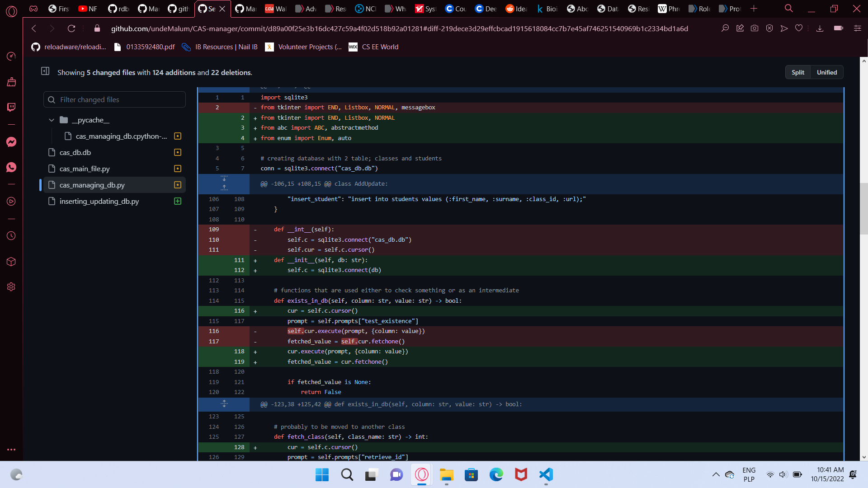Reload the current GitHub page
Image resolution: width=868 pixels, height=488 pixels.
click(71, 28)
